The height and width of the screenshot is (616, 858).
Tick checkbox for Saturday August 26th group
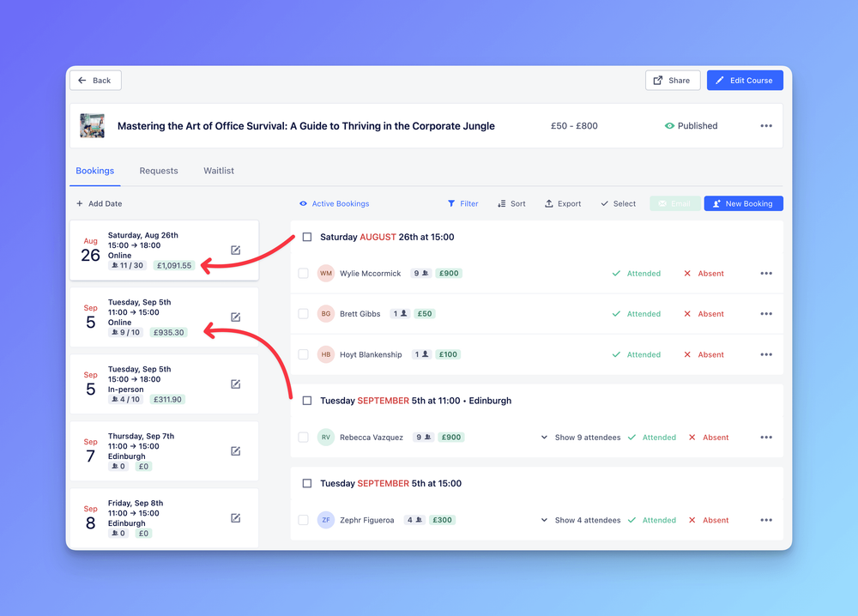click(307, 237)
